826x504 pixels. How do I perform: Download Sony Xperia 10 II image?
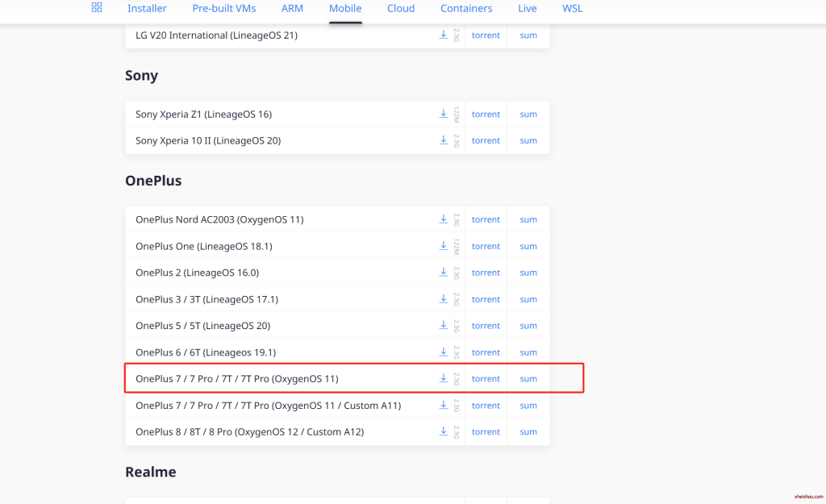tap(444, 140)
